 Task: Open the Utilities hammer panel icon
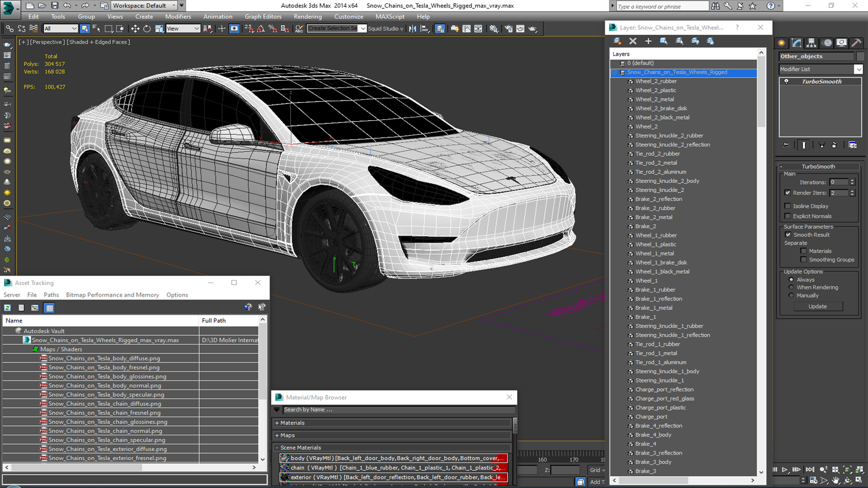856,43
